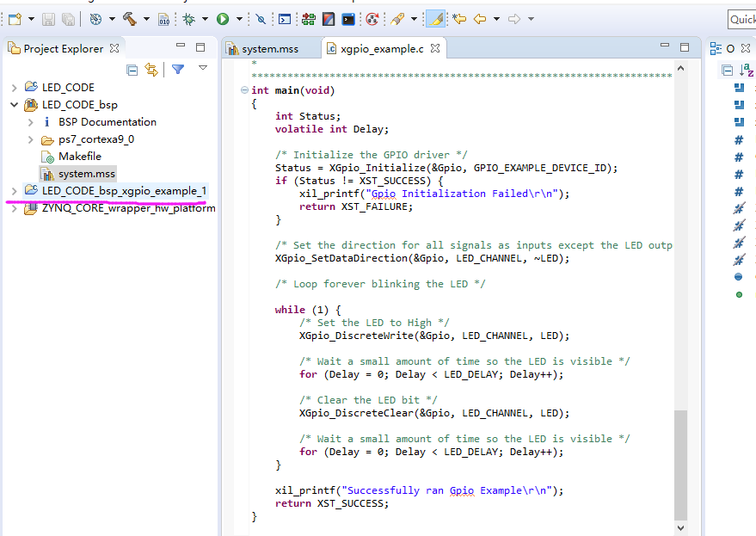Click the Save floppy disk icon
756x536 pixels.
48,19
